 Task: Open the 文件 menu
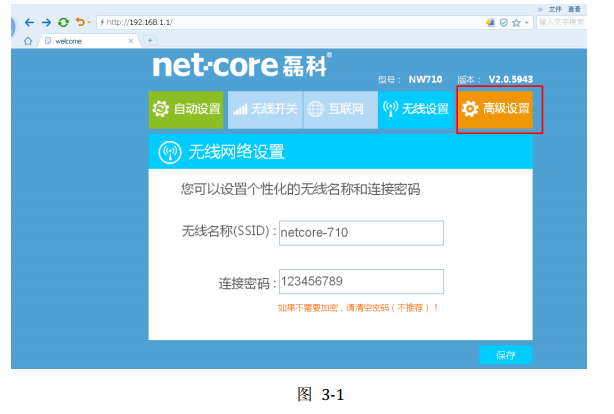(x=555, y=9)
